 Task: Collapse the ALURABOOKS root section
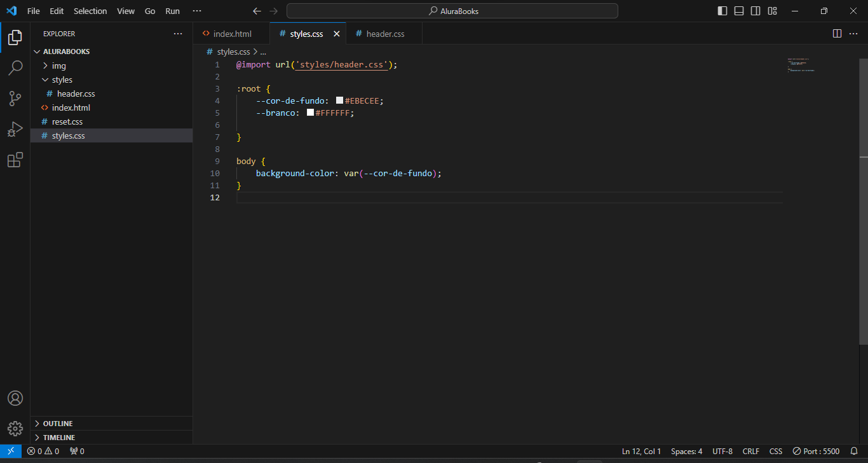click(x=111, y=52)
